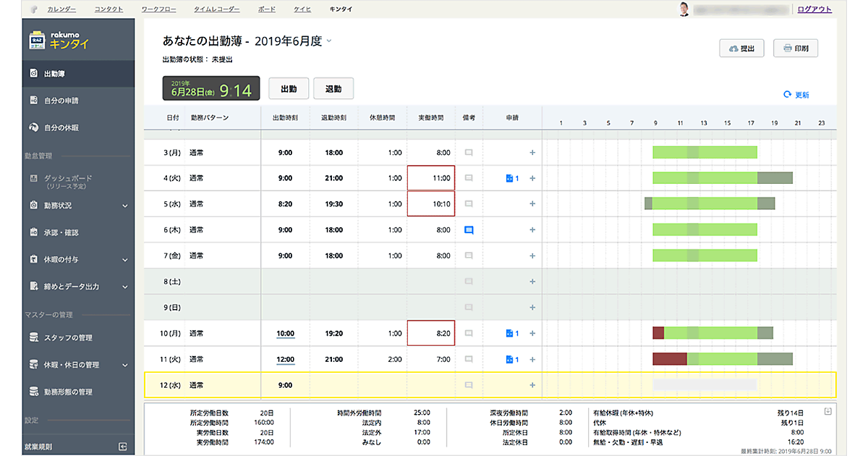Screen dimensions: 868x456
Task: Click the ログアウト link
Action: tap(814, 9)
